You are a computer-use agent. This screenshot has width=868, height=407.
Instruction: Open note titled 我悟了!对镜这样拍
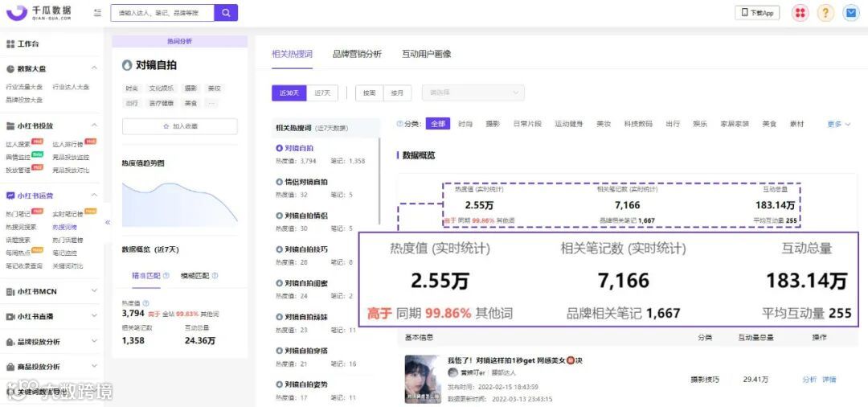pos(515,360)
